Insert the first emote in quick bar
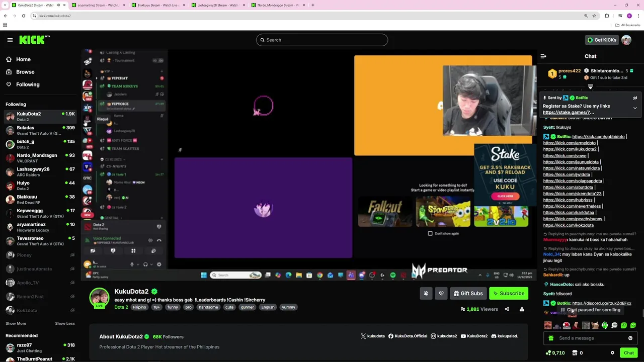The width and height of the screenshot is (644, 362). pos(548,325)
